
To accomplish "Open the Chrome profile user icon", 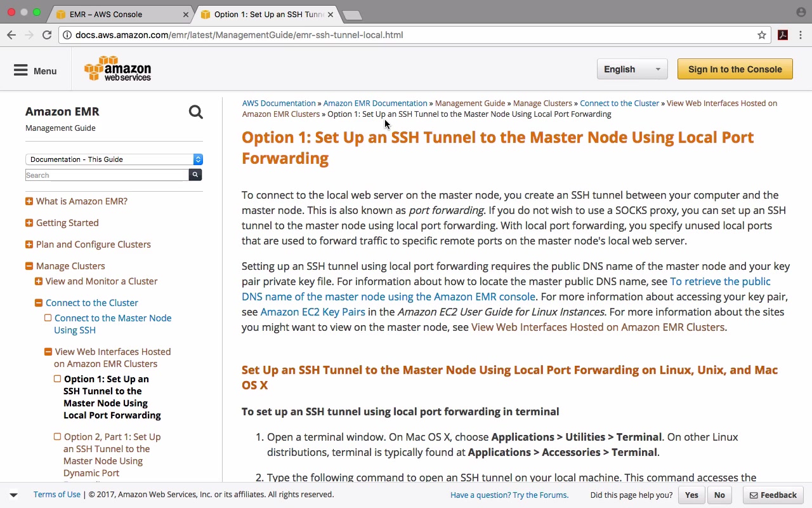I will tap(801, 12).
